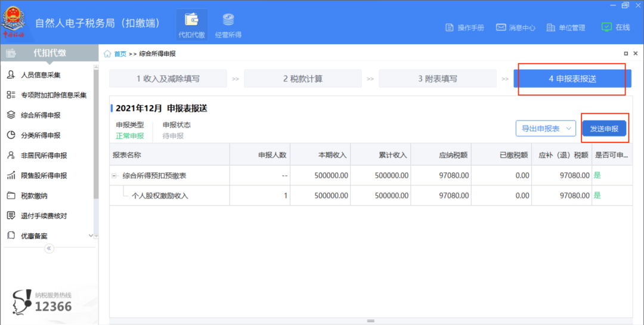This screenshot has height=325, width=644.
Task: Click the 应纳税额 column header
Action: point(441,155)
